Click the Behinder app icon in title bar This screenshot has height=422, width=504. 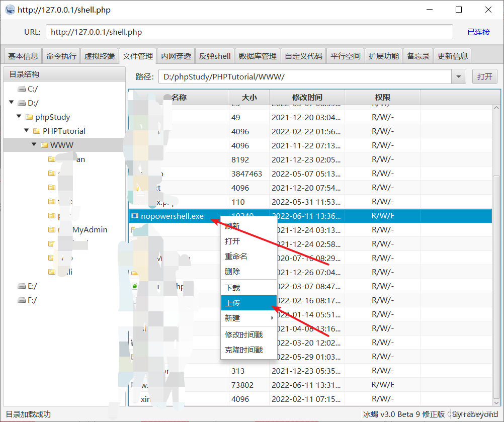10,10
